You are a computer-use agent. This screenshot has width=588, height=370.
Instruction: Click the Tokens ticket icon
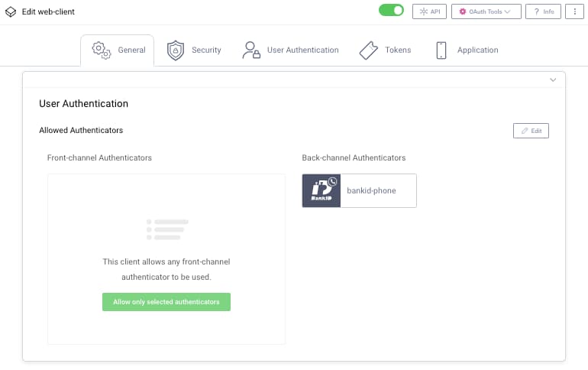tap(369, 50)
